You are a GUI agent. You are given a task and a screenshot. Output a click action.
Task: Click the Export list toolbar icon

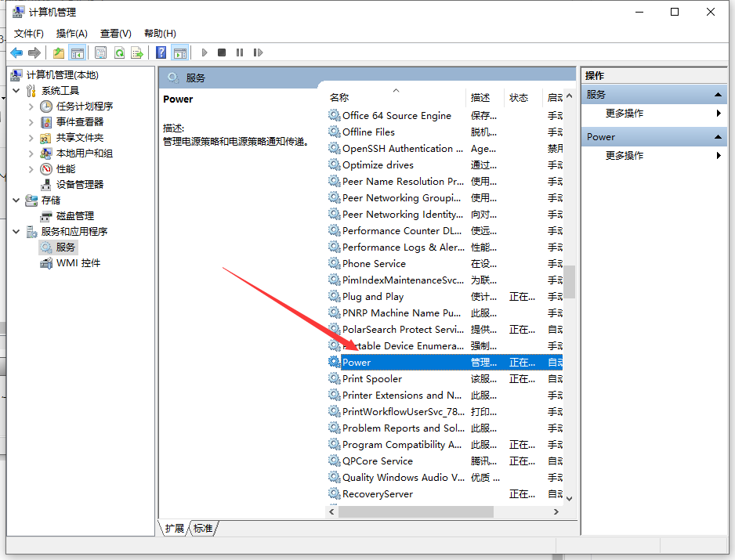coord(137,52)
